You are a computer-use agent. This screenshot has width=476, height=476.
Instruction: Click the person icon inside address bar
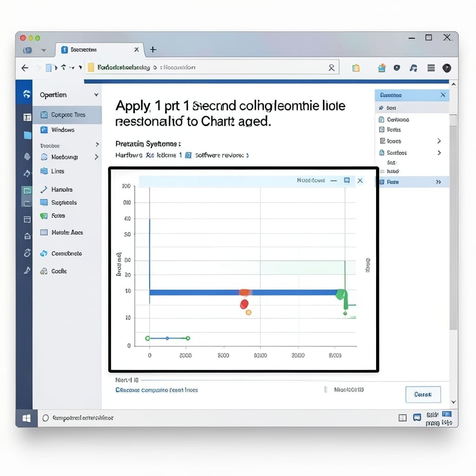point(331,68)
